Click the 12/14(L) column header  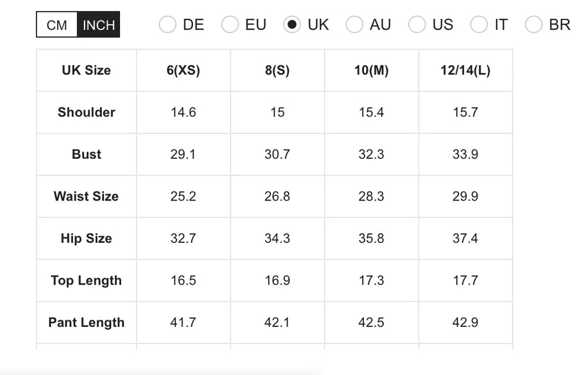click(x=465, y=70)
